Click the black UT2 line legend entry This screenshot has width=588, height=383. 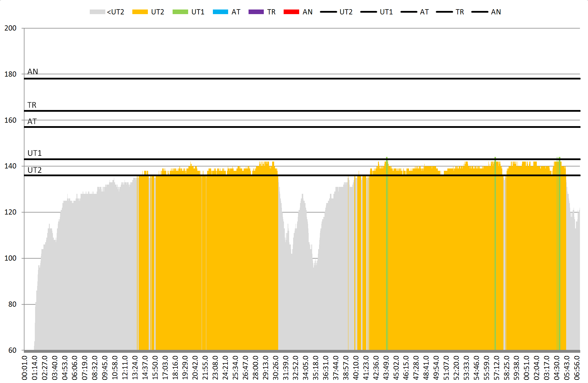[x=328, y=12]
